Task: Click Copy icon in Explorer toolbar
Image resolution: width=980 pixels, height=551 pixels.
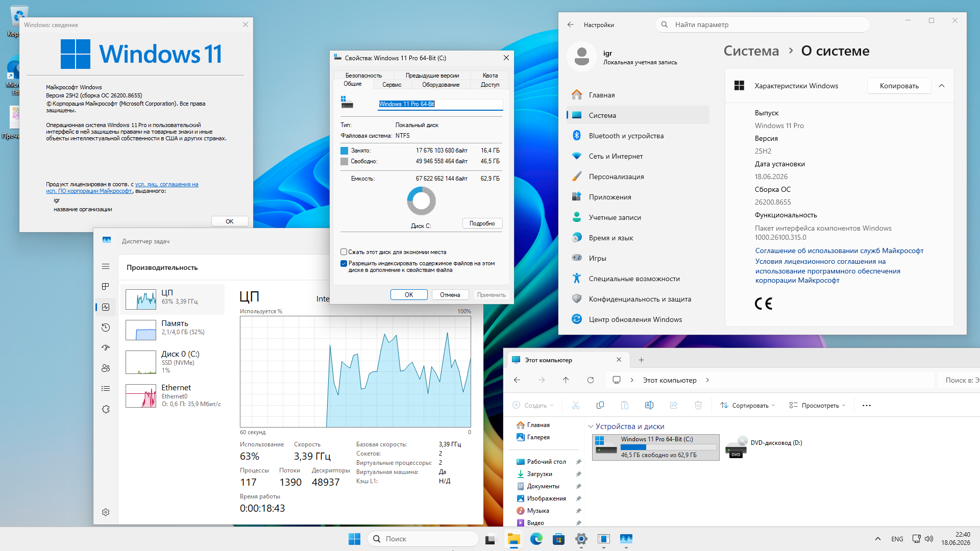Action: pyautogui.click(x=600, y=405)
